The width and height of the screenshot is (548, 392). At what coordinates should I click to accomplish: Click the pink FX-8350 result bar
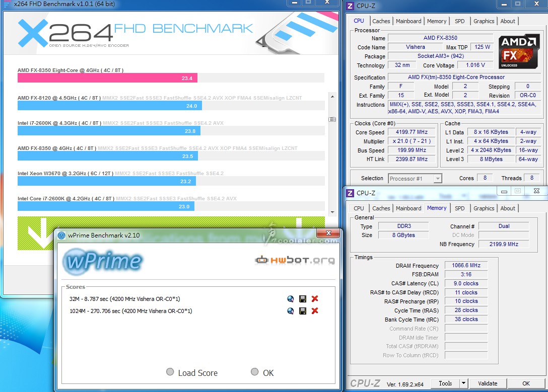coord(107,78)
